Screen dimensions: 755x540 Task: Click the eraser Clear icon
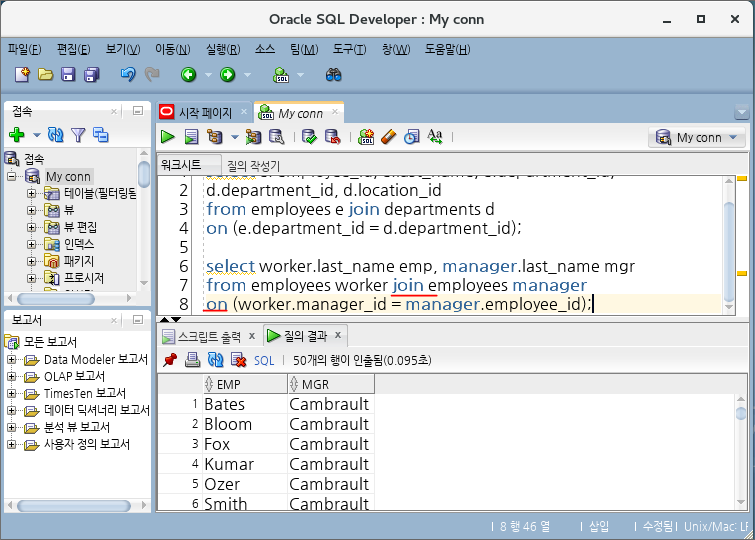pyautogui.click(x=389, y=137)
